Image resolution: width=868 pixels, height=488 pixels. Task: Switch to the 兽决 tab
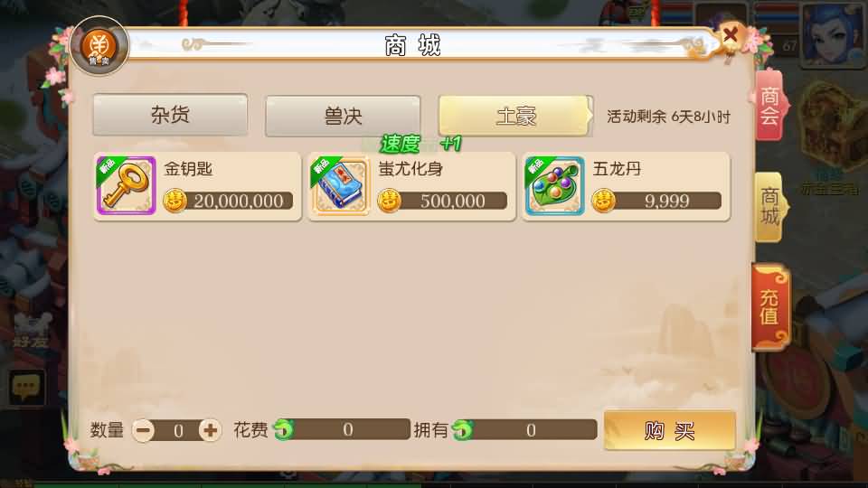(343, 117)
